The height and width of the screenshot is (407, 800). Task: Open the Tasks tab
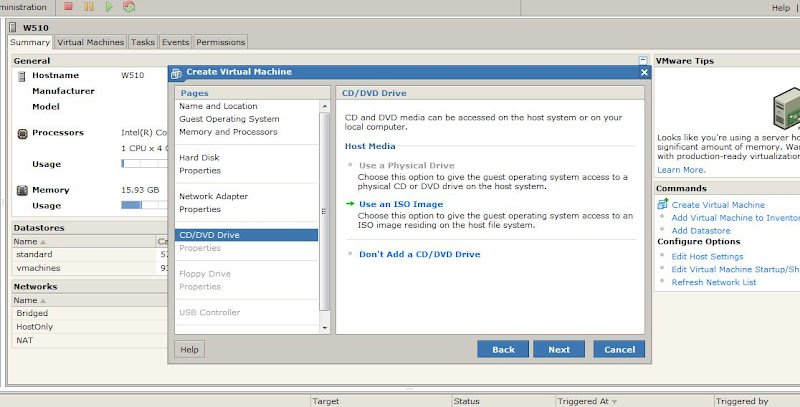142,42
